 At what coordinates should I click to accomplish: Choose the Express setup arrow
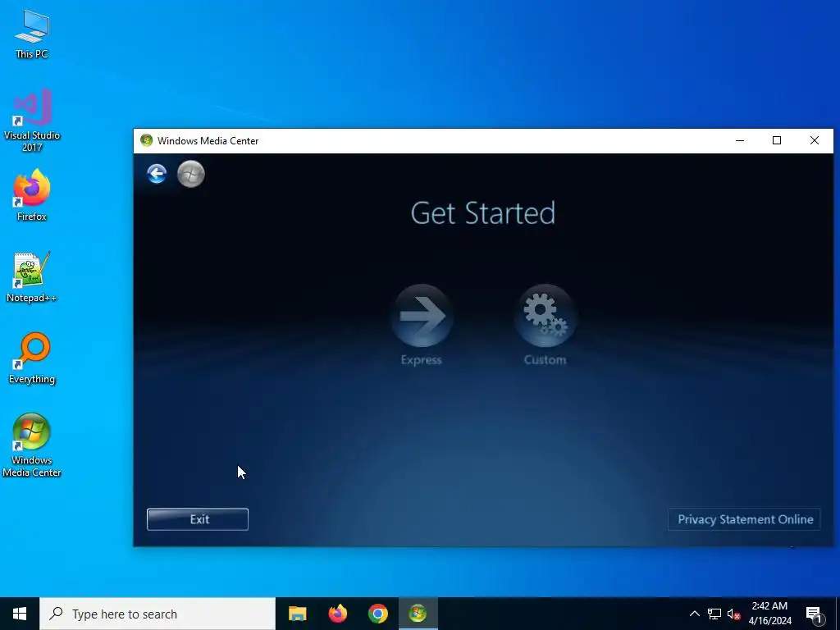coord(422,316)
